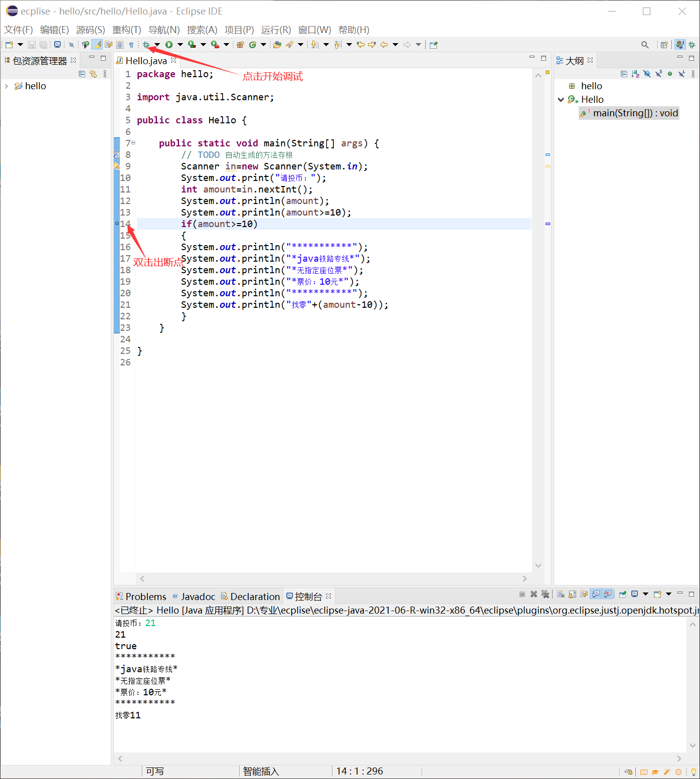Image resolution: width=700 pixels, height=779 pixels.
Task: Remove all terminated launches in console
Action: (545, 594)
